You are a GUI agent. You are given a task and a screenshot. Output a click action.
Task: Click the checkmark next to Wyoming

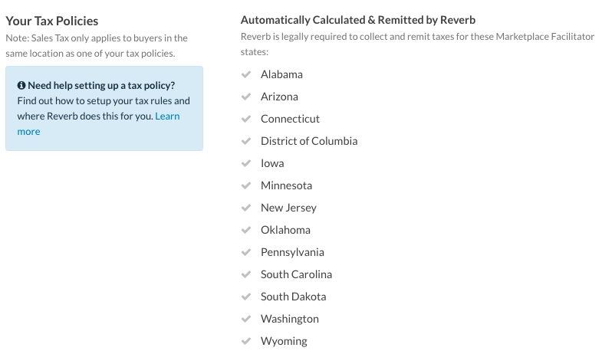[246, 341]
